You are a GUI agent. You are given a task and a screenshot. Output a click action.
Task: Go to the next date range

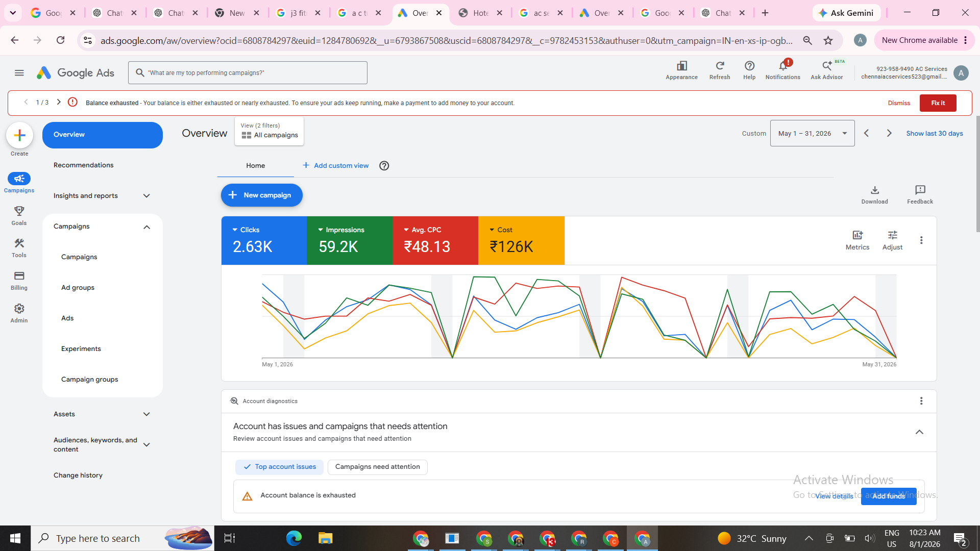(889, 133)
